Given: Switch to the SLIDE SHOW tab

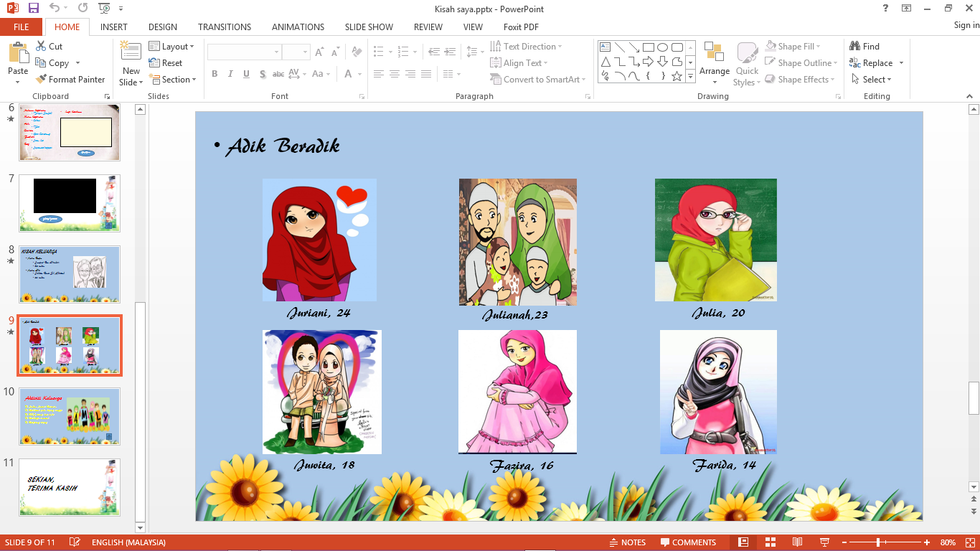Looking at the screenshot, I should coord(369,27).
